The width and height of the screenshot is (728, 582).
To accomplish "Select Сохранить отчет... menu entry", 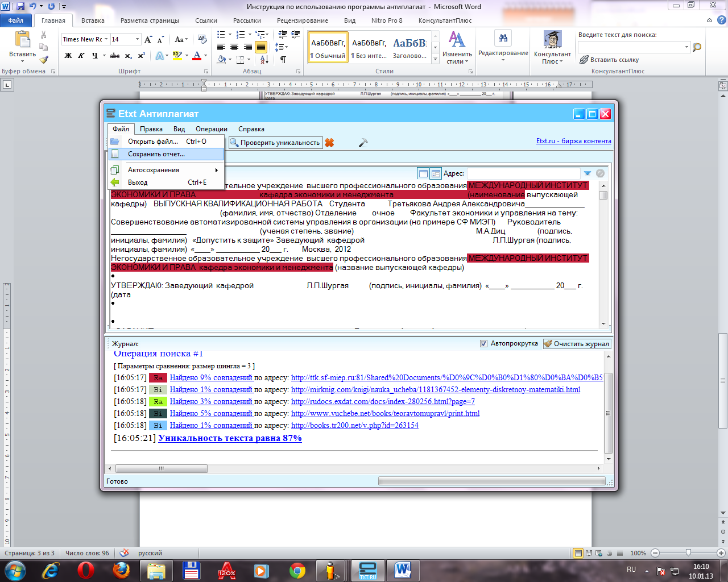I will pyautogui.click(x=166, y=154).
